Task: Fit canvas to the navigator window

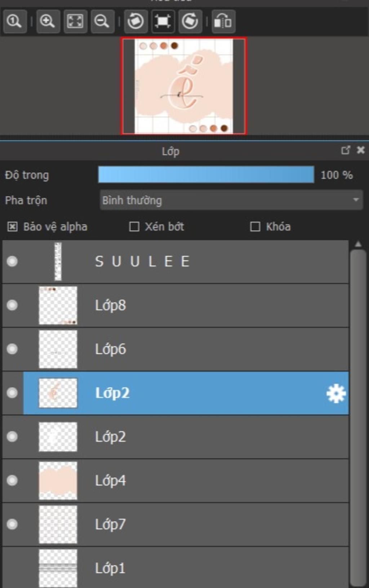Action: 75,21
